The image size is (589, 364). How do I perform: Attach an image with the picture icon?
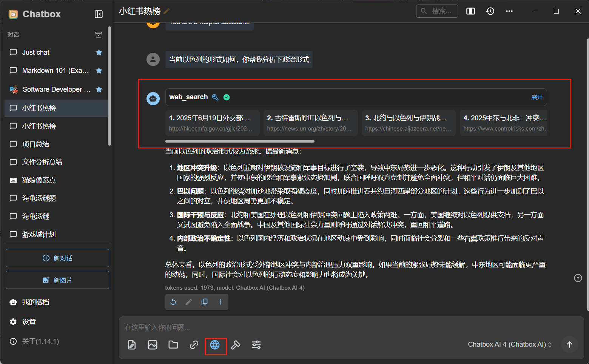153,345
